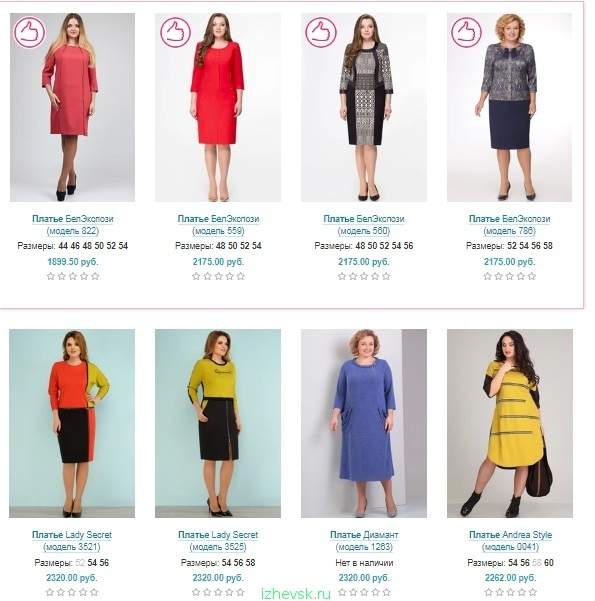
Task: View orange and black Lady Secret dress photo
Action: [x=72, y=423]
